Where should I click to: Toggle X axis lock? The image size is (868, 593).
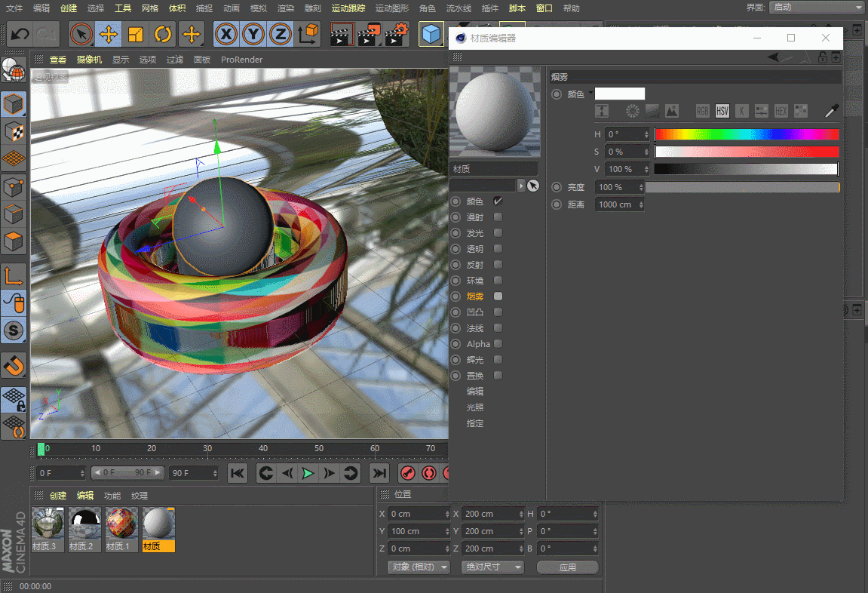pyautogui.click(x=227, y=35)
